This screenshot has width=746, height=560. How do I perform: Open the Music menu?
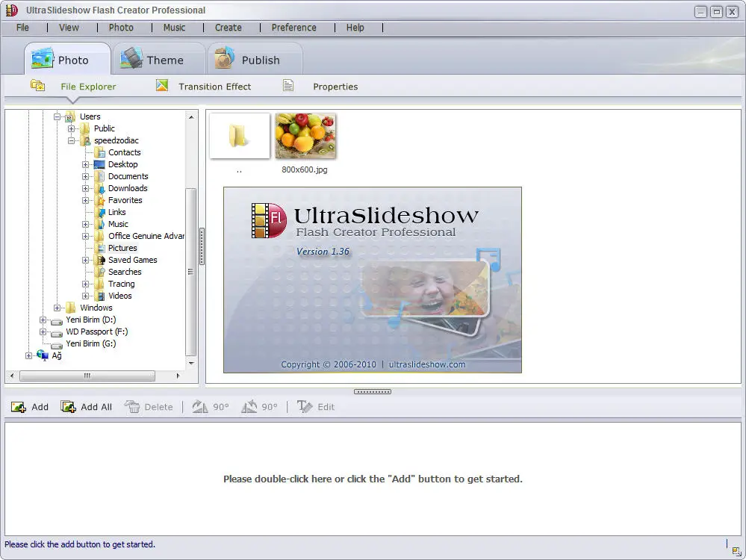pyautogui.click(x=174, y=28)
